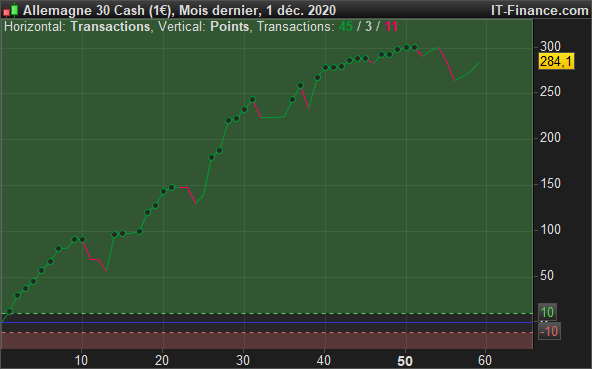Image resolution: width=592 pixels, height=369 pixels.
Task: Click the 150 vertical axis label
Action: [x=550, y=184]
